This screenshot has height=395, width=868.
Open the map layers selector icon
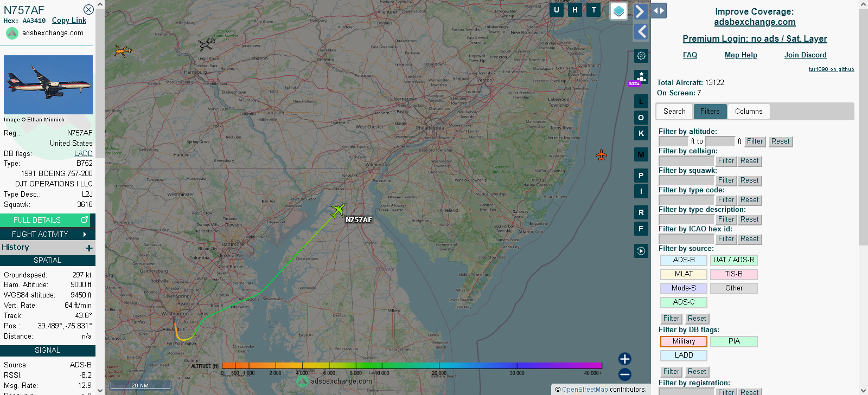[x=619, y=11]
